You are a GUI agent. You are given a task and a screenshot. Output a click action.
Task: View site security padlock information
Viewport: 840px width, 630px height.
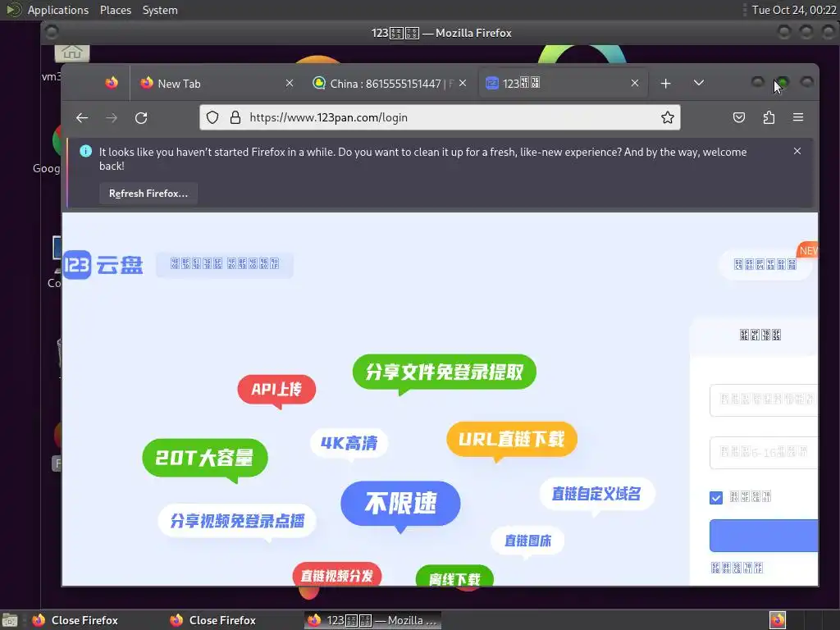(x=235, y=117)
